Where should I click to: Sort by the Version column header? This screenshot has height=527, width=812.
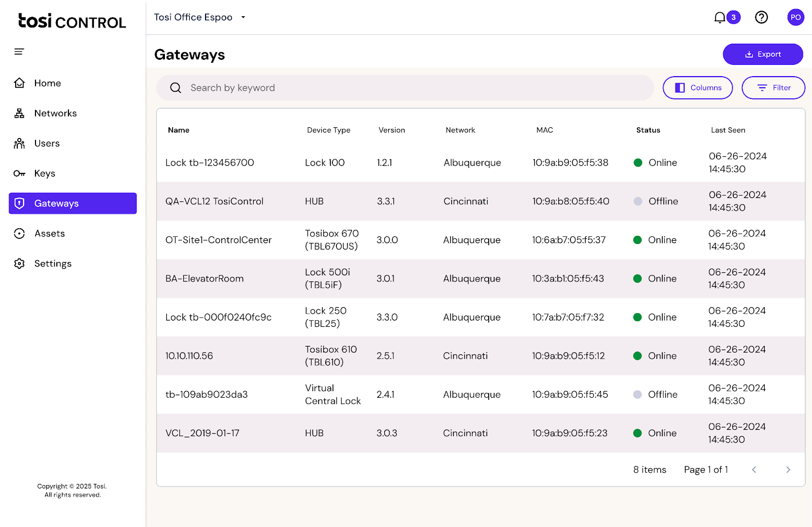[x=392, y=130]
